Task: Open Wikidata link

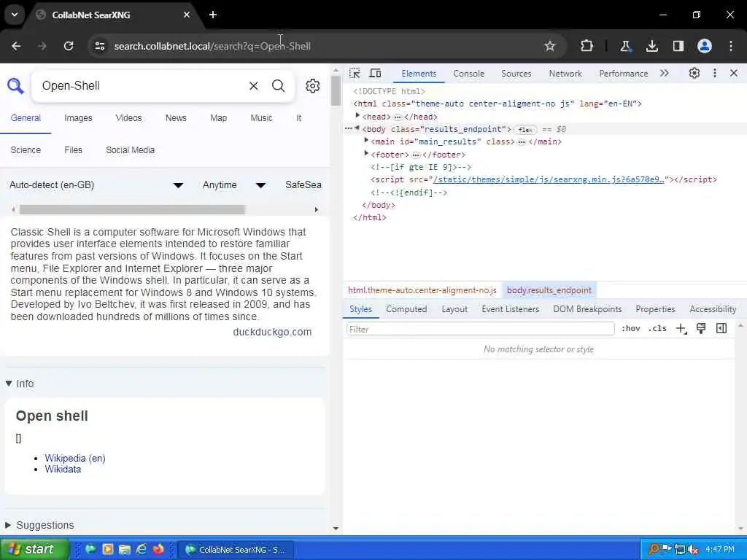Action: click(63, 469)
